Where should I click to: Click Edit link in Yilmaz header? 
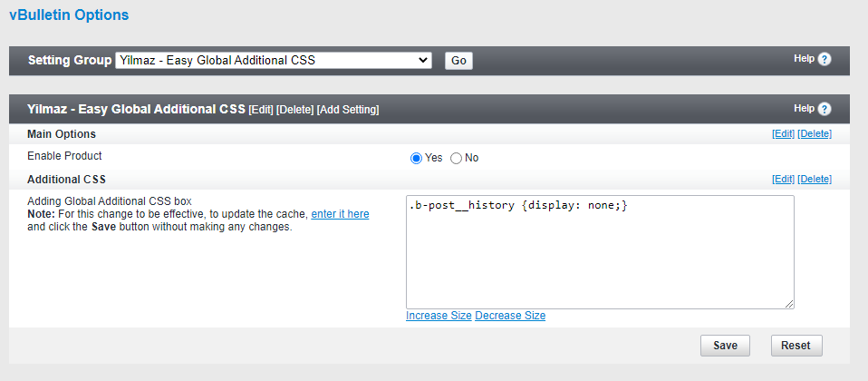click(261, 110)
